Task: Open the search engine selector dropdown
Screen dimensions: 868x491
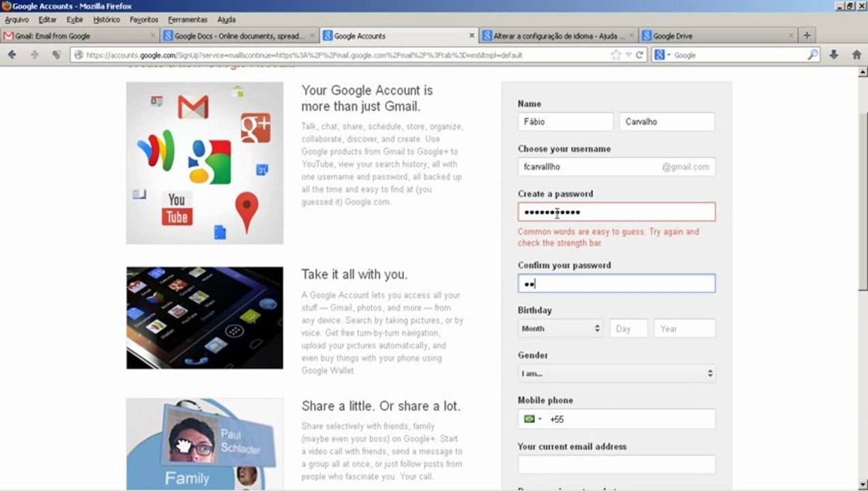Action: (663, 55)
